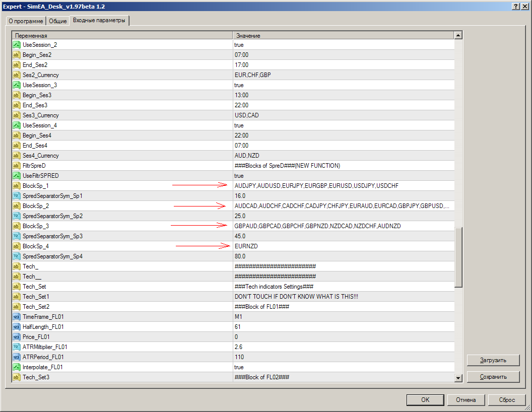
Task: Click the 'Сброс' reset button
Action: [507, 400]
